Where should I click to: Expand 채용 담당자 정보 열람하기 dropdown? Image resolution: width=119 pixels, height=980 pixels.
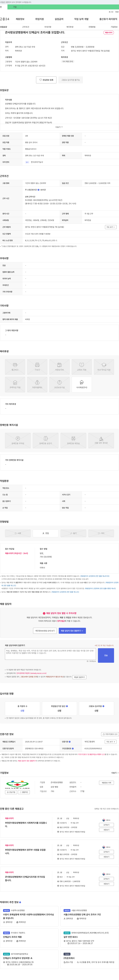point(72,631)
